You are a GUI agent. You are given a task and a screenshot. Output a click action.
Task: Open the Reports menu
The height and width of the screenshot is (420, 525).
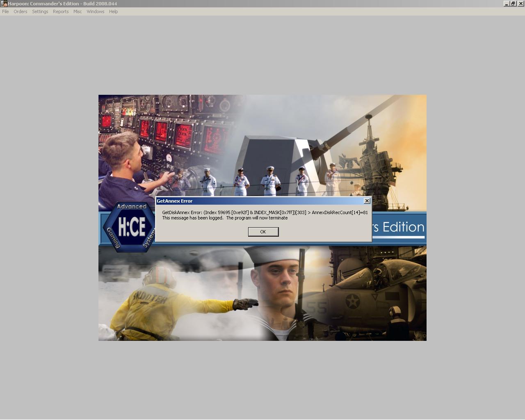[61, 11]
